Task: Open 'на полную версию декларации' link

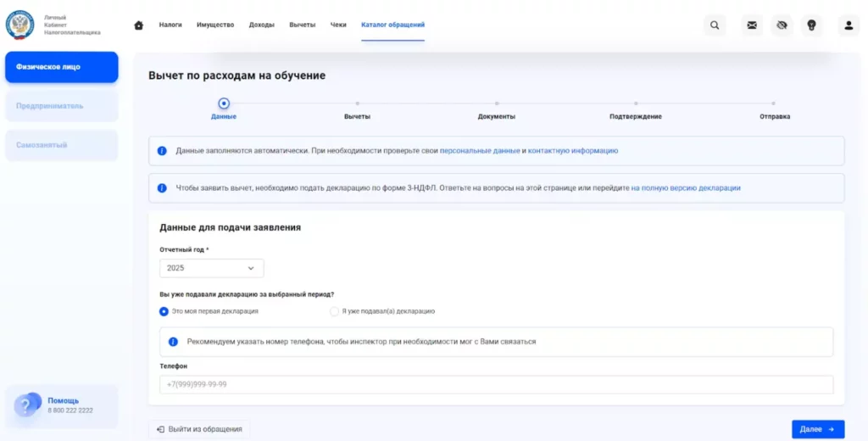Action: tap(686, 188)
